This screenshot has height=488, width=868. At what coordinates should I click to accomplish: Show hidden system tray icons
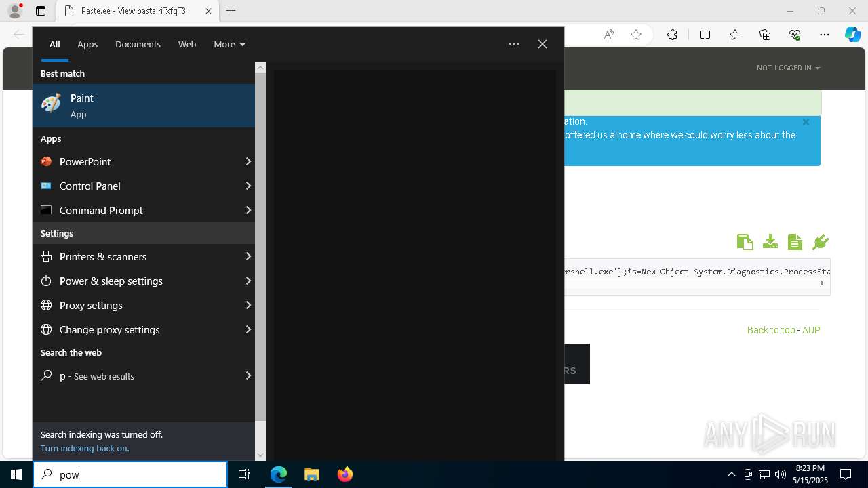pos(731,474)
